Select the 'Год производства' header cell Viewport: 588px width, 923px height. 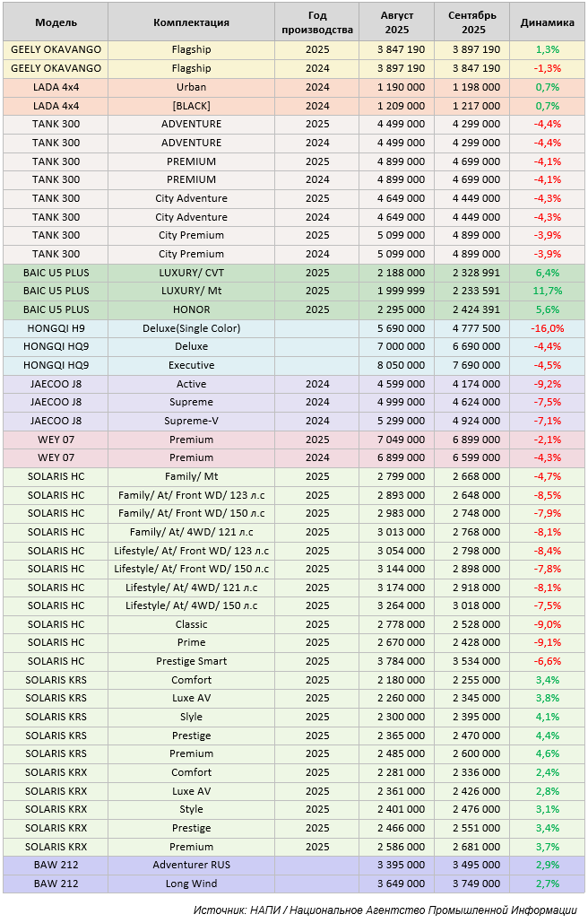[317, 22]
